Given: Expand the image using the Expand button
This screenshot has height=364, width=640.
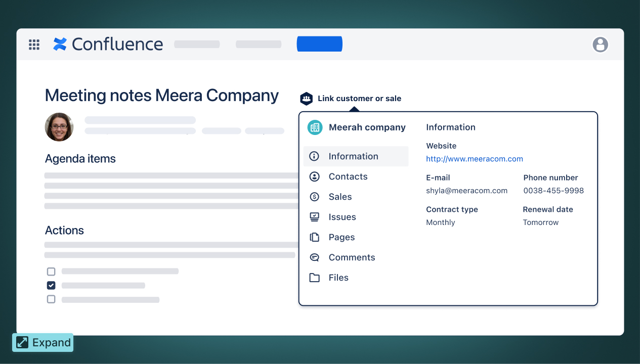Looking at the screenshot, I should coord(43,343).
